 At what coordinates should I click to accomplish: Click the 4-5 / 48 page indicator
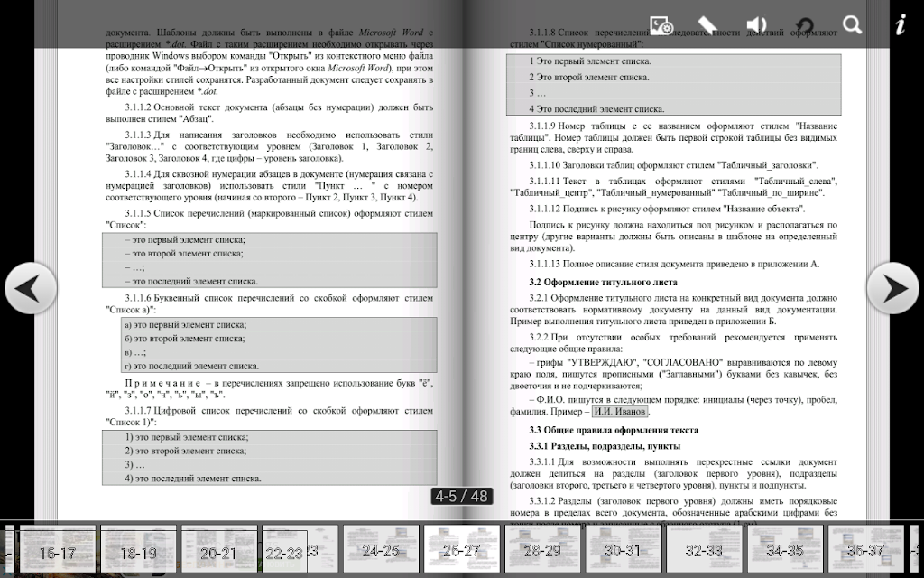coord(461,496)
